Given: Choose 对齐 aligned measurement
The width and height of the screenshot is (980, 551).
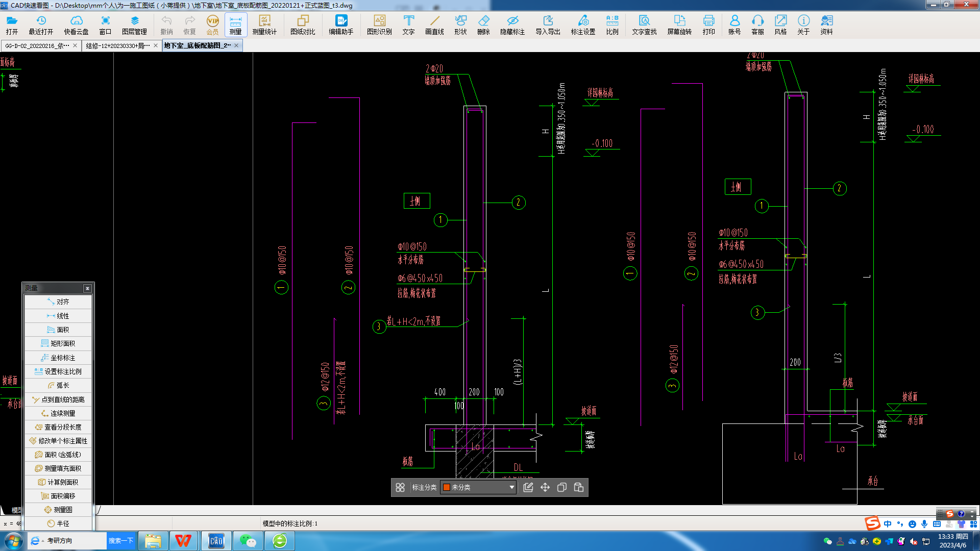Looking at the screenshot, I should (x=58, y=302).
